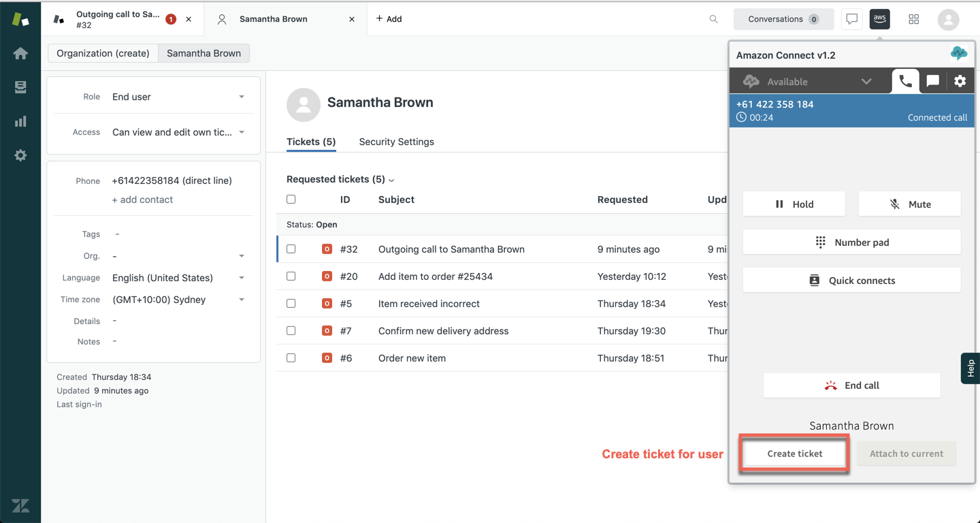Switch to the Security Settings tab
980x523 pixels.
pos(396,142)
